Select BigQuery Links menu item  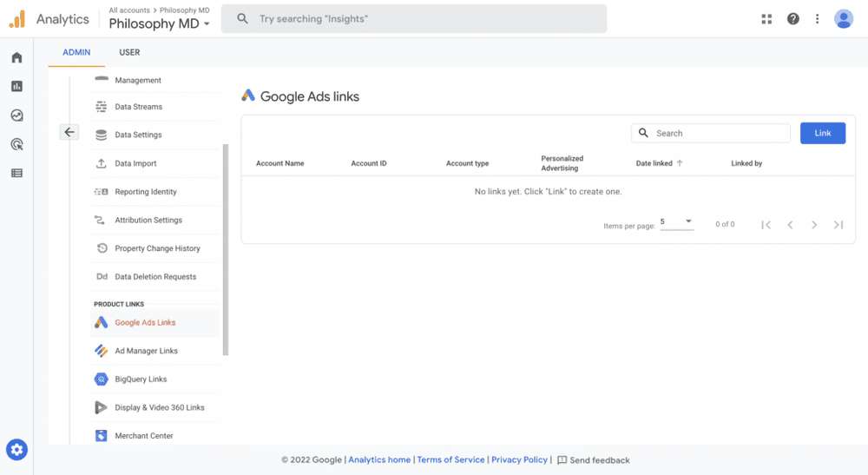point(155,379)
